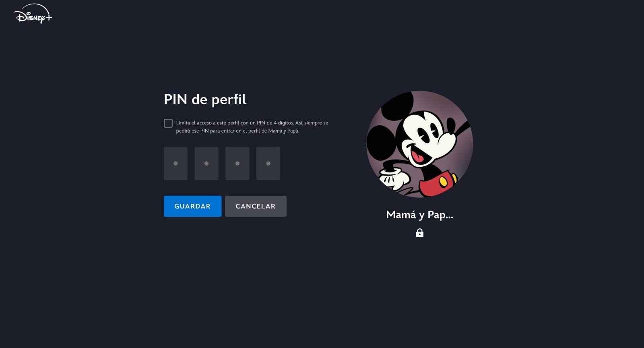Screen dimensions: 644x348
Task: Select the Mickey Mouse profile avatar
Action: tap(419, 144)
